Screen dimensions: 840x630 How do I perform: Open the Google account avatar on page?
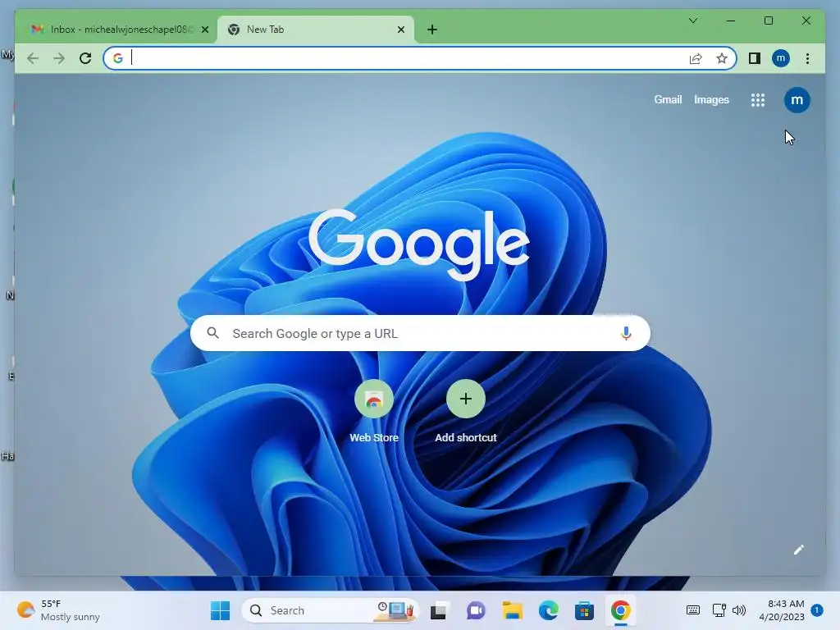(x=797, y=100)
